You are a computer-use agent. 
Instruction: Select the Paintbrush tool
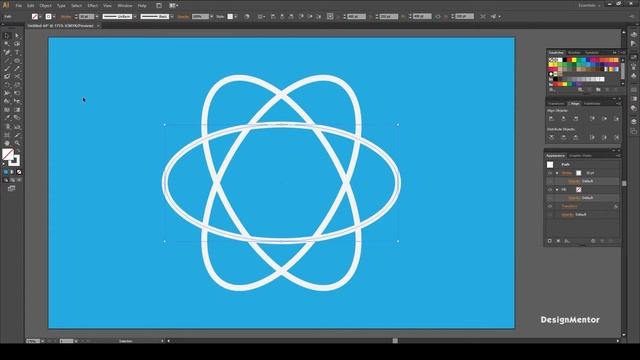(x=7, y=69)
